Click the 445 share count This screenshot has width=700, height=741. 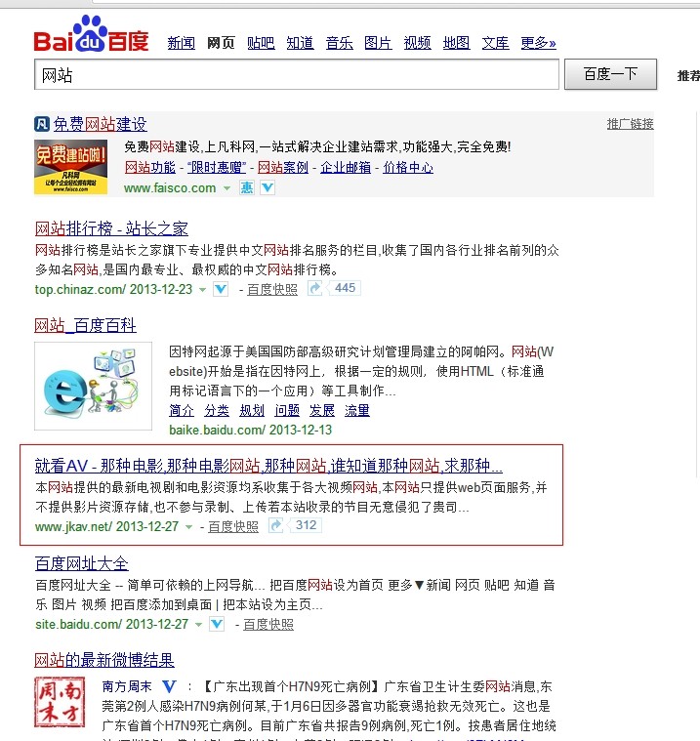345,288
